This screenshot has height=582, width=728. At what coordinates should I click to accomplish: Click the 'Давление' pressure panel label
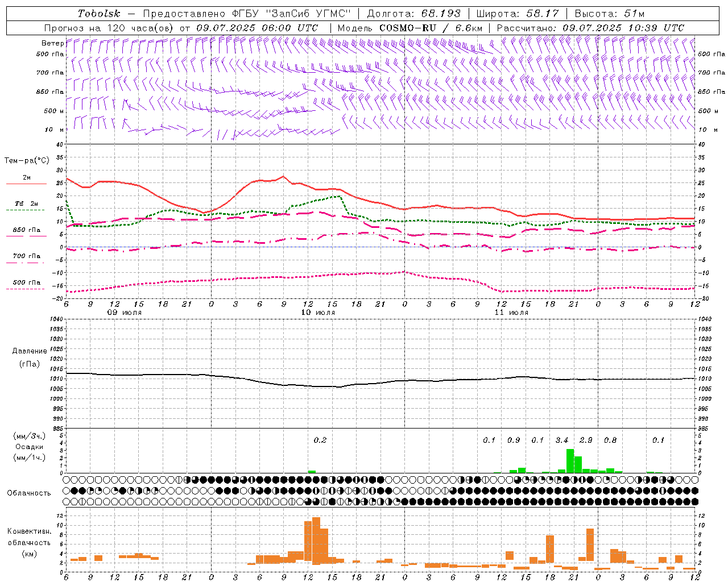coord(30,351)
